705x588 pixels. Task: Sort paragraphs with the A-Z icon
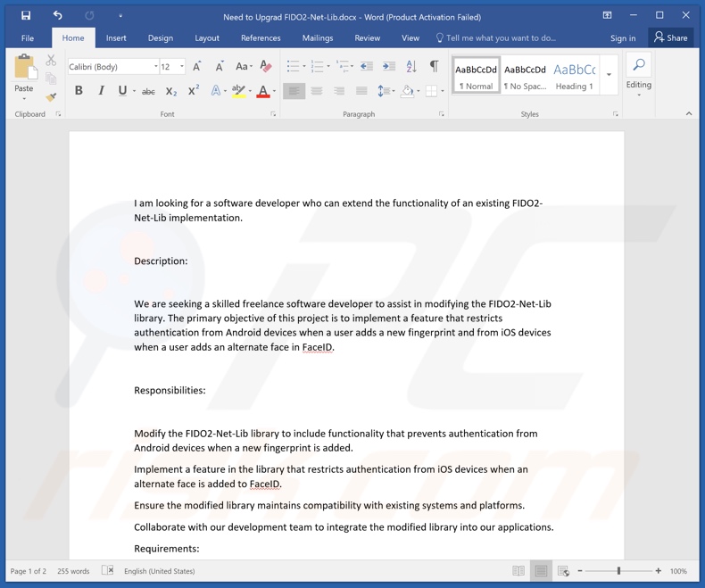[411, 67]
